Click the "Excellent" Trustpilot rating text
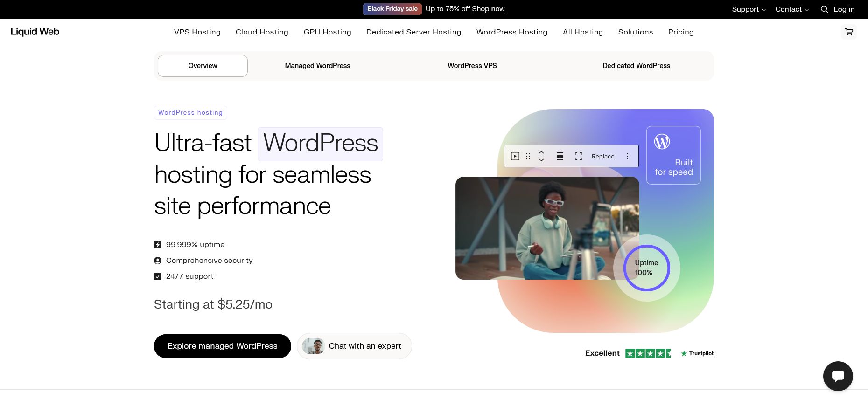The width and height of the screenshot is (868, 406). pyautogui.click(x=602, y=353)
